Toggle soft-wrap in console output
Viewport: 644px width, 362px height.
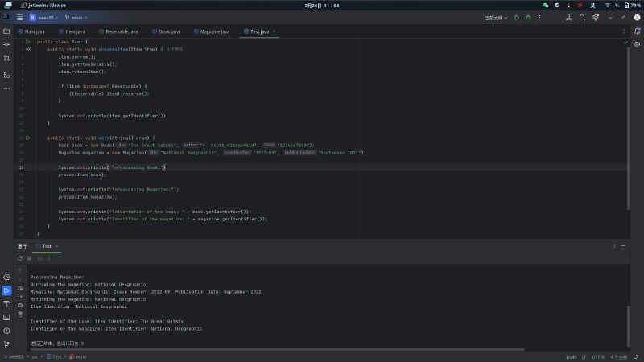pyautogui.click(x=20, y=288)
